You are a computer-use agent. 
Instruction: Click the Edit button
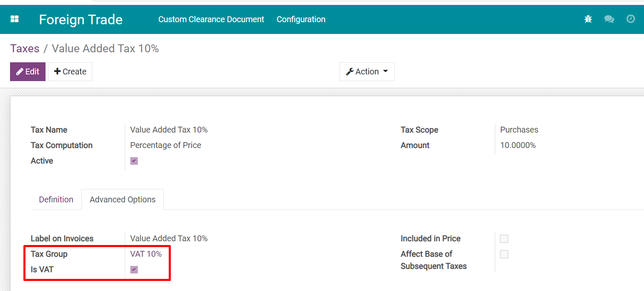[x=28, y=71]
